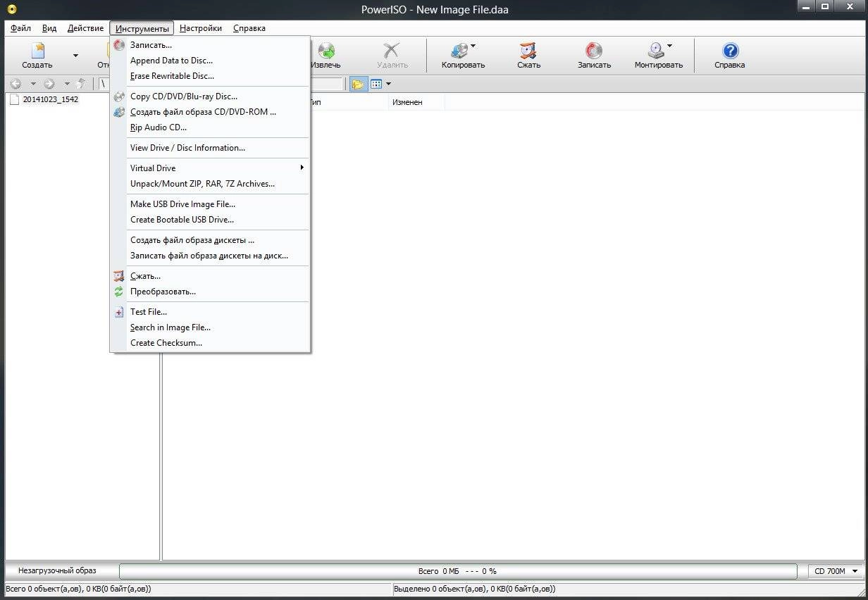Choose Преобразовать... convert menu item
This screenshot has width=868, height=600.
pyautogui.click(x=210, y=292)
